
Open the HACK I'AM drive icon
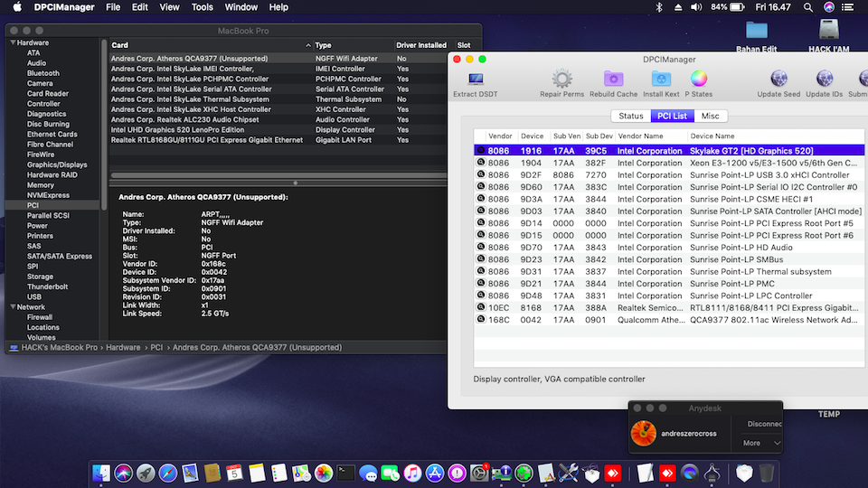tap(829, 30)
